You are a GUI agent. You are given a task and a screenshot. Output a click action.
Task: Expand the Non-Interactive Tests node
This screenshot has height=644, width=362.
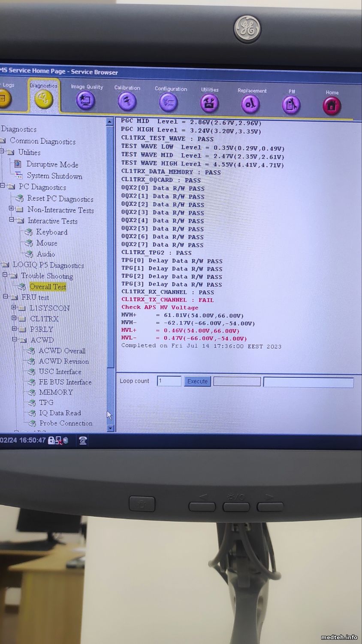pyautogui.click(x=12, y=209)
